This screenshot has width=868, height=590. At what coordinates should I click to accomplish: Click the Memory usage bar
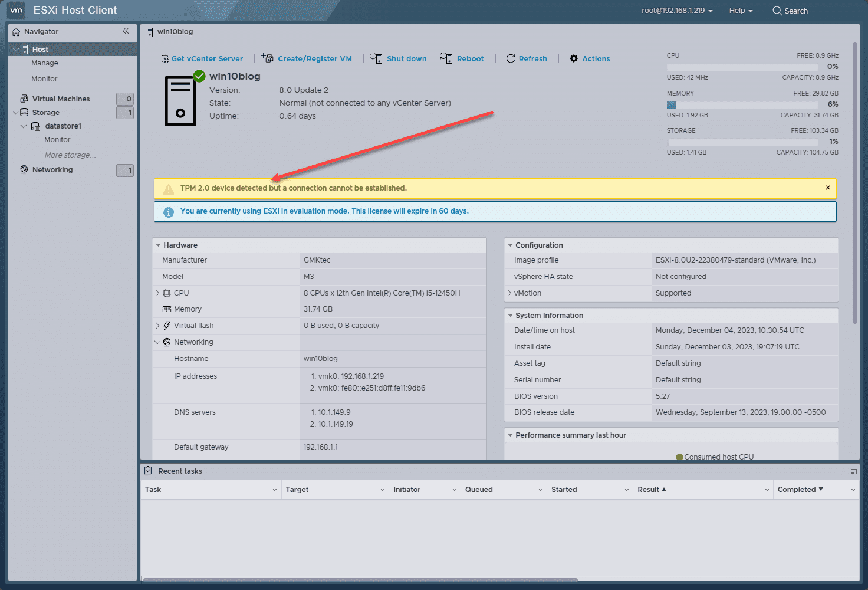(743, 104)
